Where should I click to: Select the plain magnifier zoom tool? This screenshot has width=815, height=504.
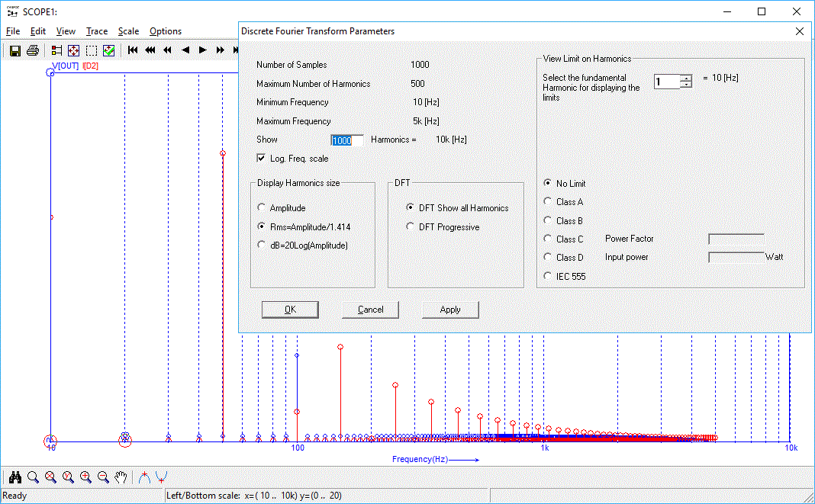click(33, 477)
